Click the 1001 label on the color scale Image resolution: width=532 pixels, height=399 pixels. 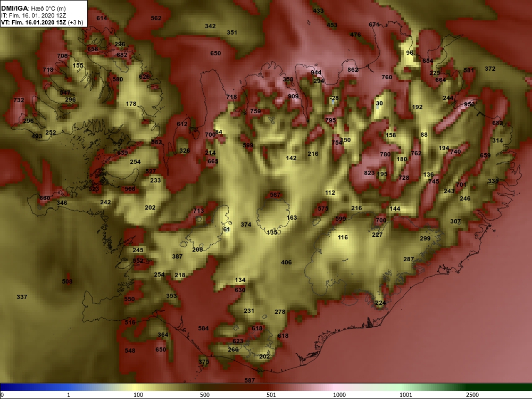pos(405,395)
